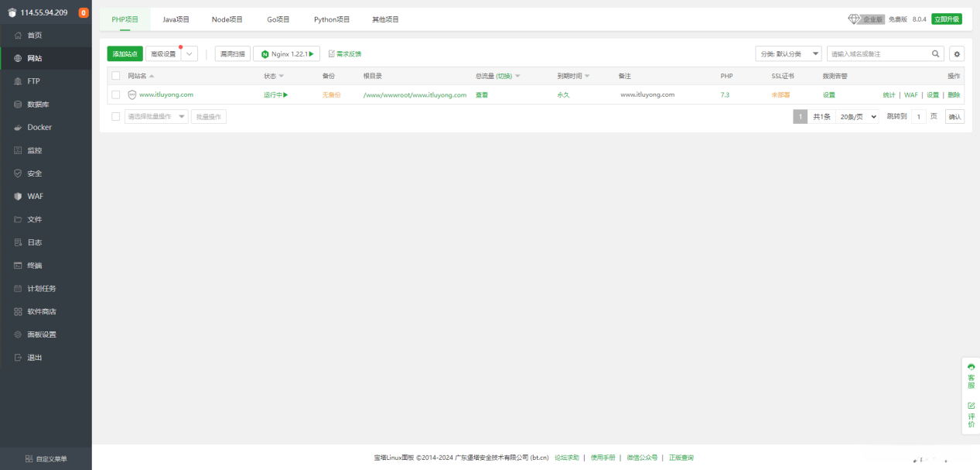980x470 pixels.
Task: Open the 使用手册 footer link
Action: pyautogui.click(x=603, y=458)
